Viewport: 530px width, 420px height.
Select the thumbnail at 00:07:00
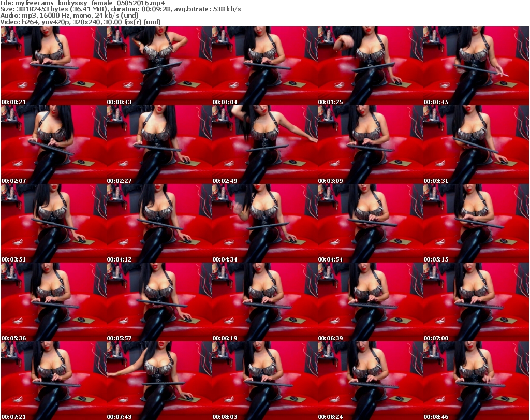point(476,302)
